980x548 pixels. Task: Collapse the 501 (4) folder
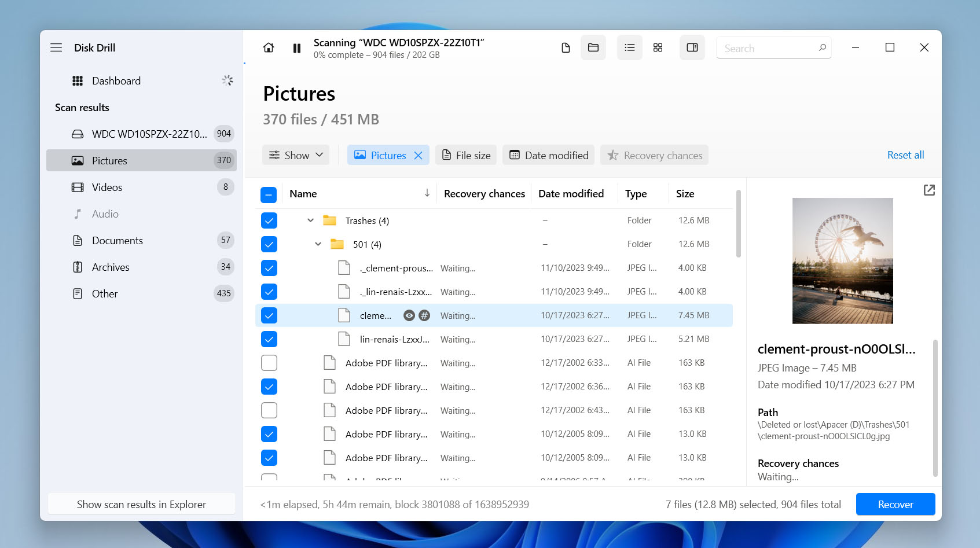[x=318, y=244]
